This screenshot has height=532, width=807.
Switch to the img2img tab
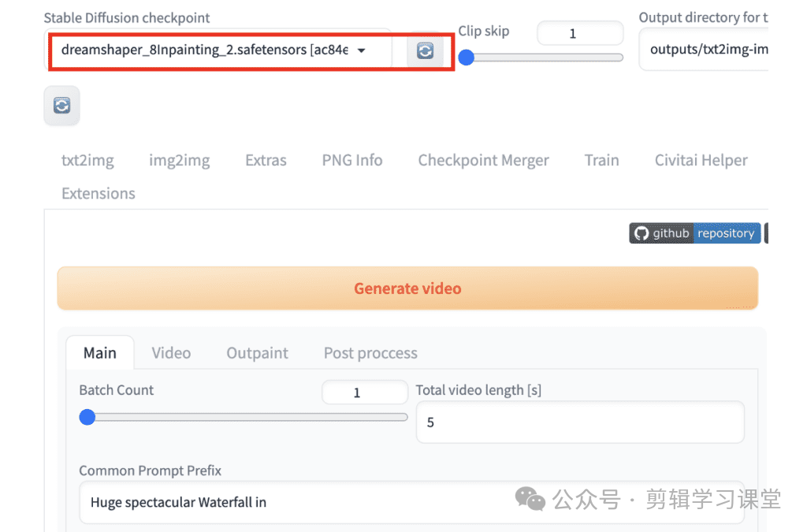tap(179, 160)
